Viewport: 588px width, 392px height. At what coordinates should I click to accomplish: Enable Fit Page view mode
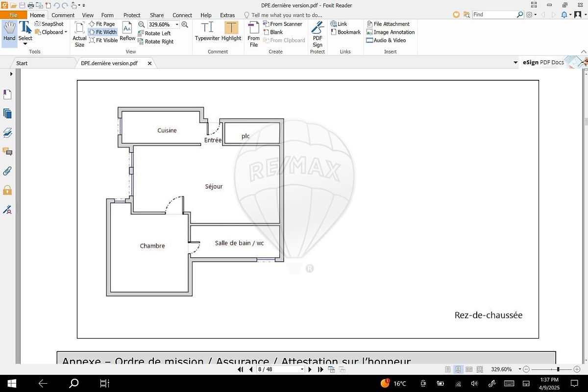point(101,24)
